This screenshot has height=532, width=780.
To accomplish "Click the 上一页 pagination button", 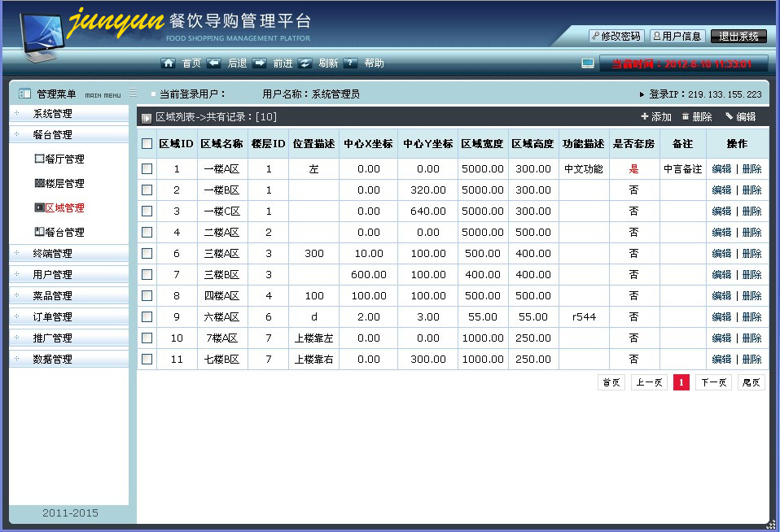I will click(649, 382).
